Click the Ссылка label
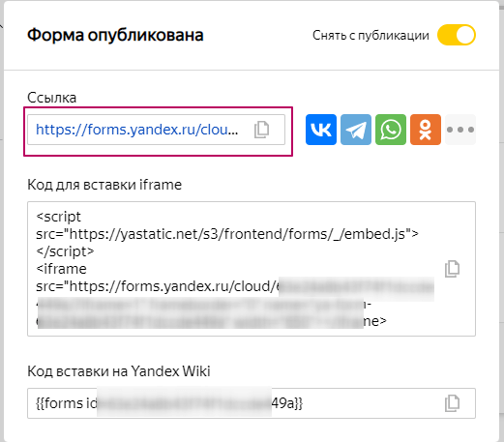 (x=51, y=98)
